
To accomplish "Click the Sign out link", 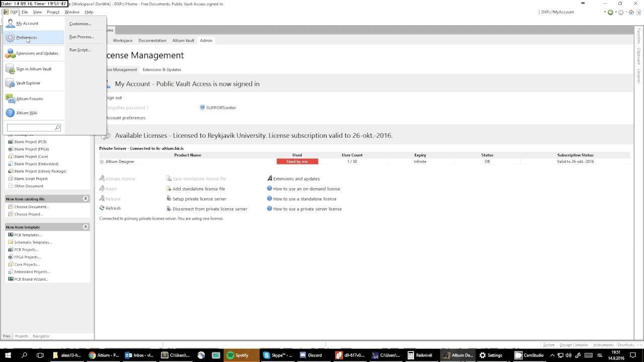I will [x=114, y=98].
